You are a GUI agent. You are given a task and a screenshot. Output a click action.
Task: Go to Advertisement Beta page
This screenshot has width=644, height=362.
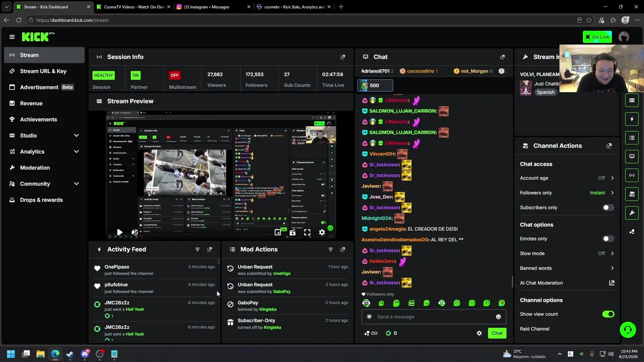pyautogui.click(x=44, y=87)
